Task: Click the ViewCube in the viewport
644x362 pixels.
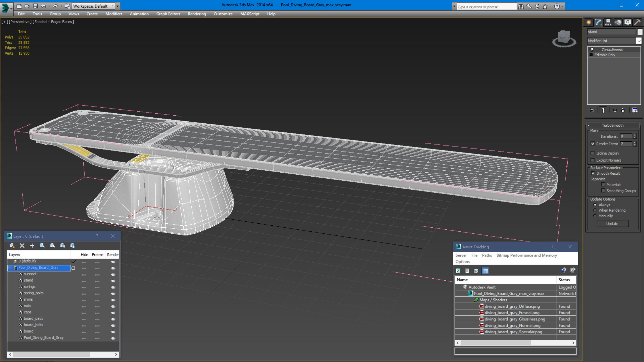Action: 564,38
